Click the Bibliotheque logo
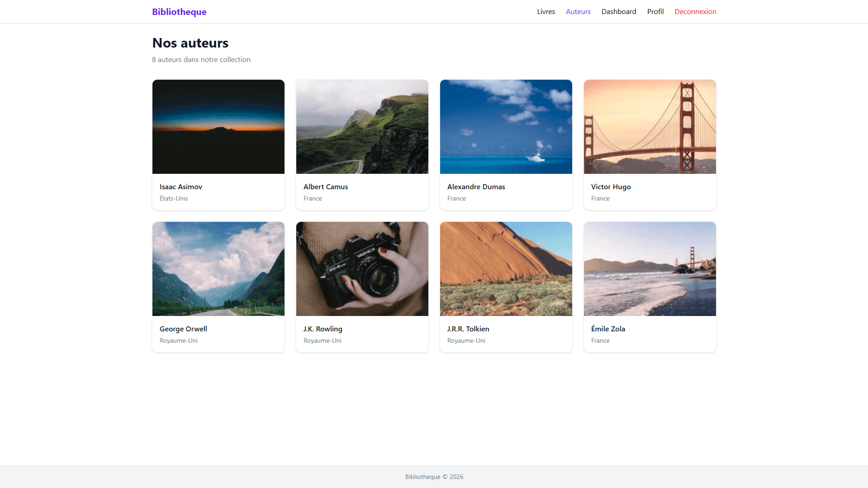 click(x=179, y=11)
